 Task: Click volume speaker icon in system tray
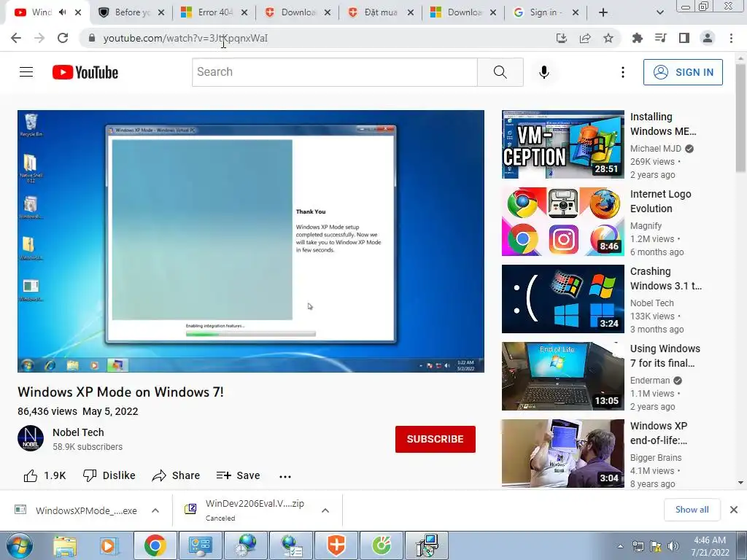pyautogui.click(x=673, y=547)
